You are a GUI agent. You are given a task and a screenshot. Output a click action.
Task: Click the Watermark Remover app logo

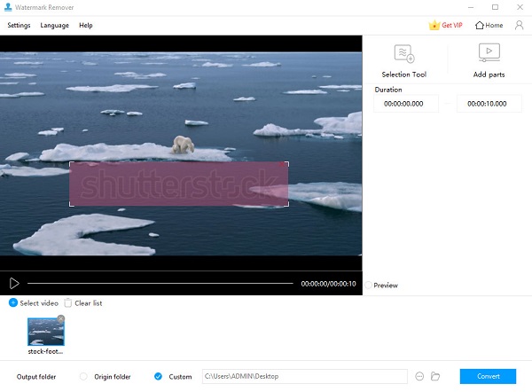point(8,7)
